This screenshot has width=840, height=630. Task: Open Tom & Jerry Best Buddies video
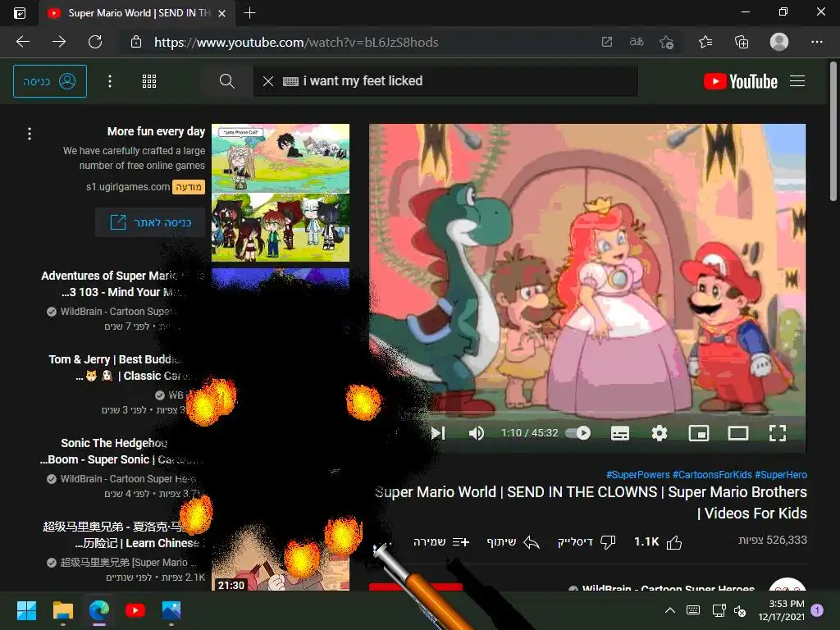[x=115, y=367]
